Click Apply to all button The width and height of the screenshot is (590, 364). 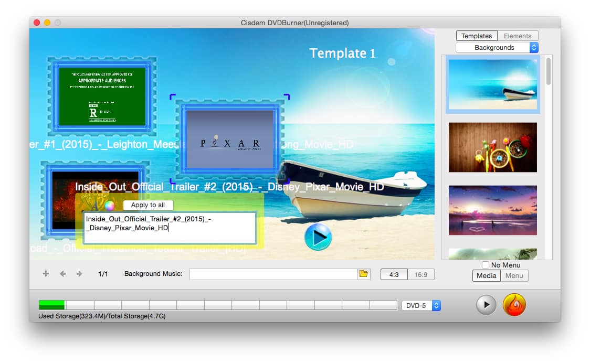coord(148,205)
